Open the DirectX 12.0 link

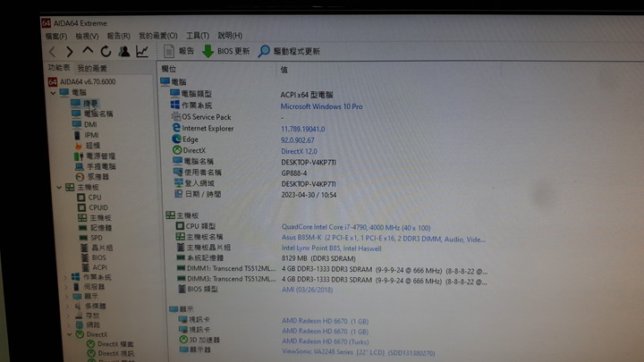coord(300,151)
